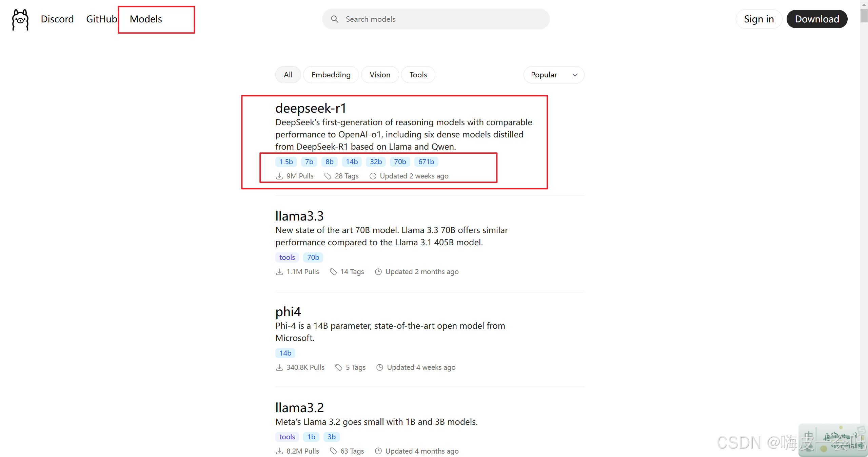
Task: Click the Popular dropdown chevron arrow
Action: (575, 75)
